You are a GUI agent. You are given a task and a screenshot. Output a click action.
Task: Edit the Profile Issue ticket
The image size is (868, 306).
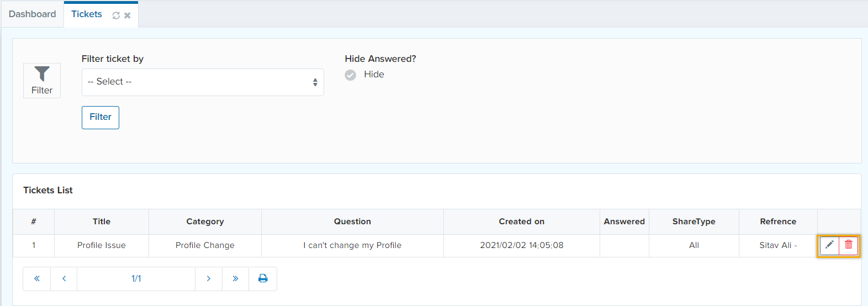coord(829,245)
